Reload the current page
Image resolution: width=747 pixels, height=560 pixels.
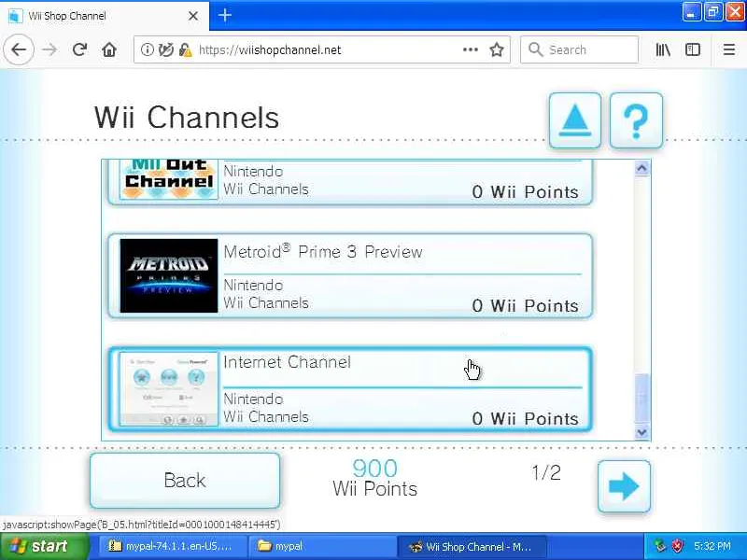point(79,49)
